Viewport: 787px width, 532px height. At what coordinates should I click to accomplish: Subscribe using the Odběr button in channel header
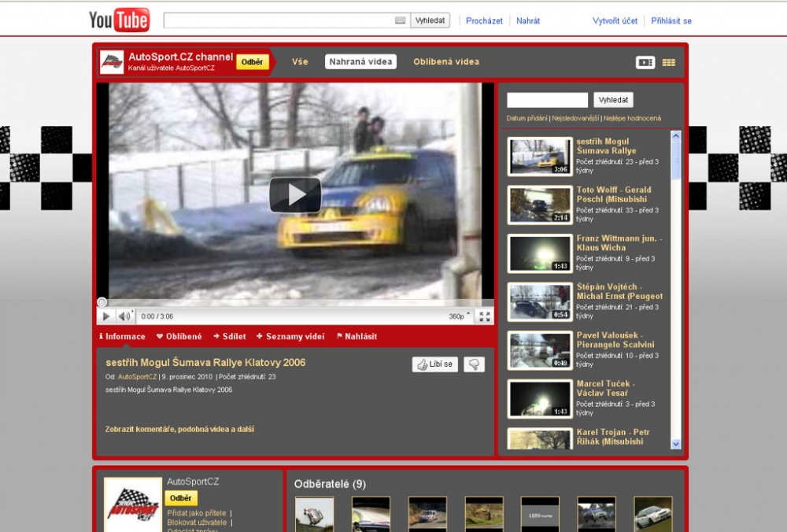252,61
